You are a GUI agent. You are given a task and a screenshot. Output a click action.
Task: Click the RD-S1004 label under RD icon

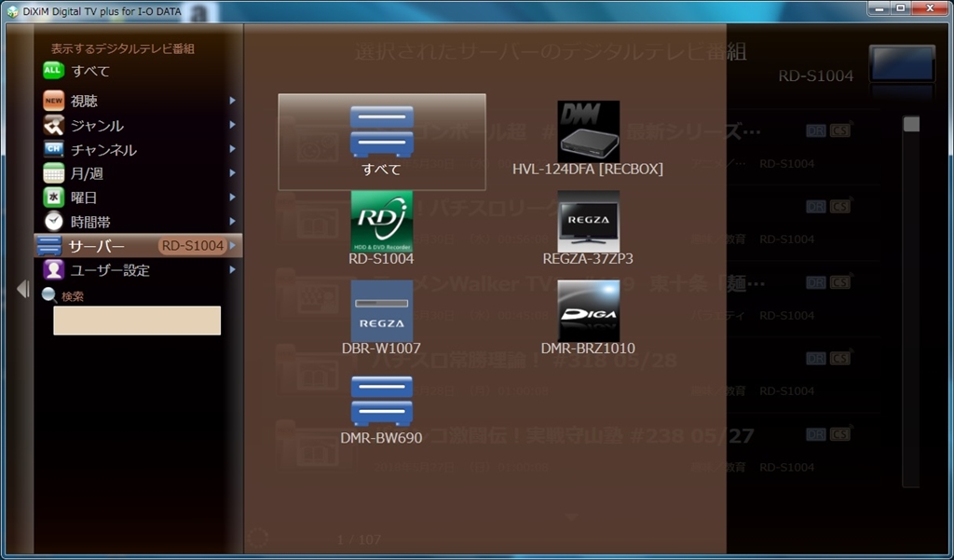coord(381,259)
